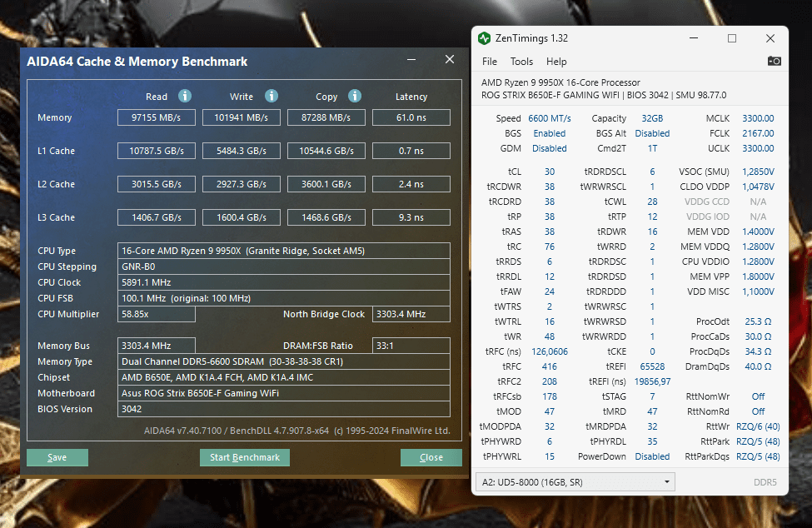
Task: Click the Speed value 6600 MT/s
Action: coord(550,118)
